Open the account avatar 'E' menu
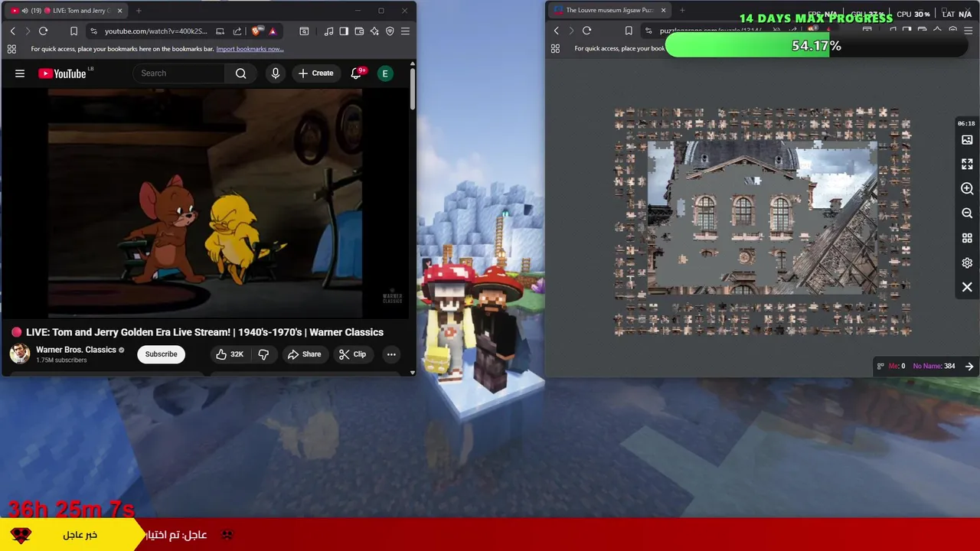 385,73
